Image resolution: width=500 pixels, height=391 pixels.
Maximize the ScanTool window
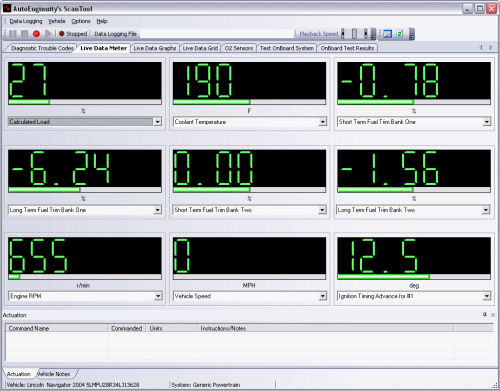pyautogui.click(x=479, y=8)
